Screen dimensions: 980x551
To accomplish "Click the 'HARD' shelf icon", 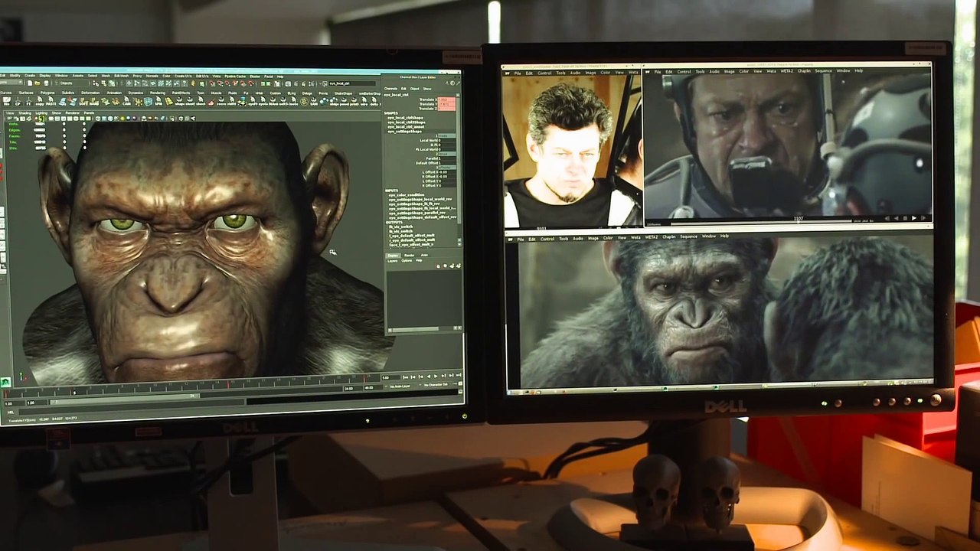I will (93, 101).
